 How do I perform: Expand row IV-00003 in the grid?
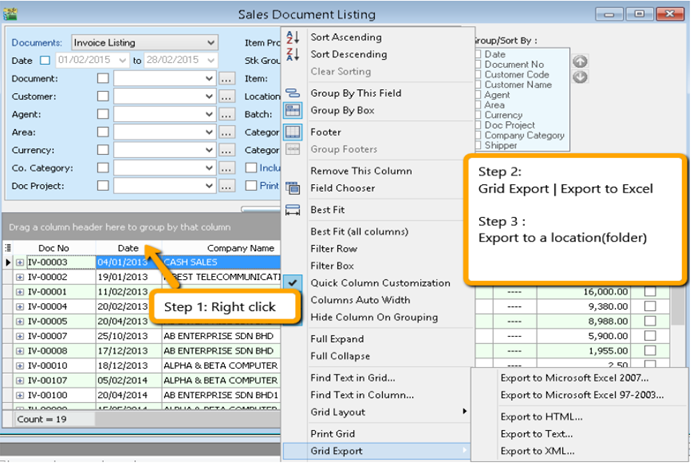pyautogui.click(x=19, y=262)
